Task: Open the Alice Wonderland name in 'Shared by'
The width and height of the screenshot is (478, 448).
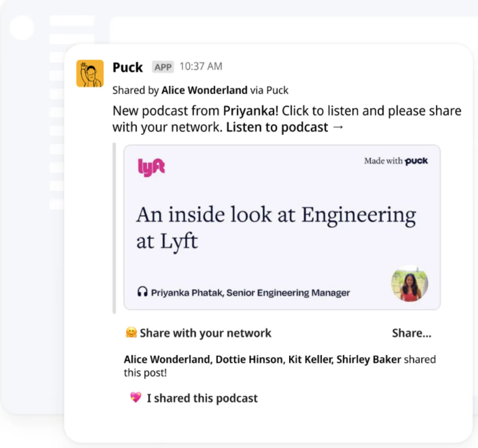Action: point(204,90)
